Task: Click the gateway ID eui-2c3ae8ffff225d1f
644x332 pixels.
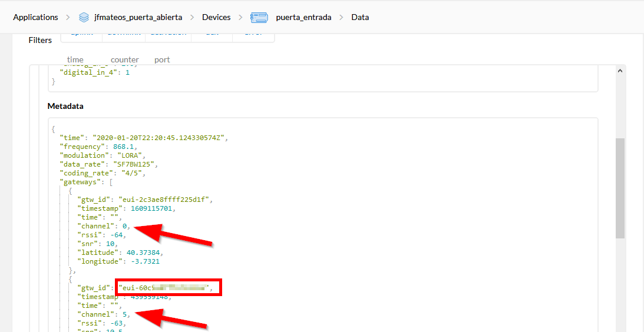Action: [166, 200]
